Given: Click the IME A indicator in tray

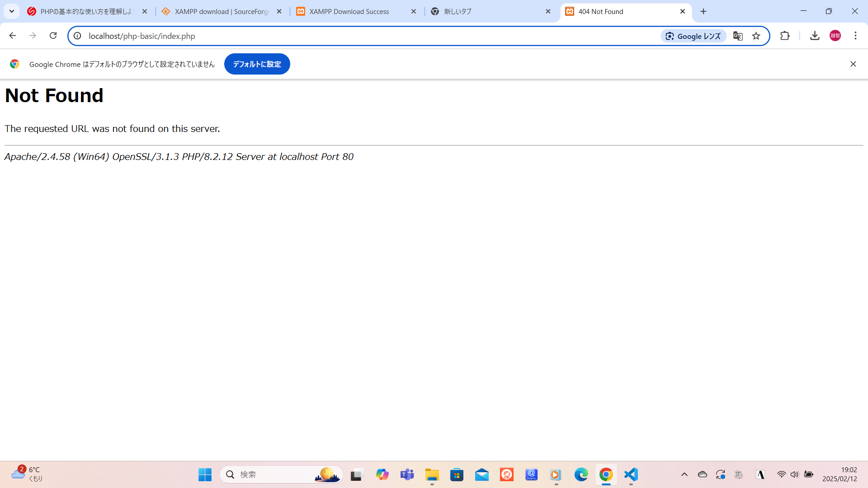Looking at the screenshot, I should click(760, 474).
